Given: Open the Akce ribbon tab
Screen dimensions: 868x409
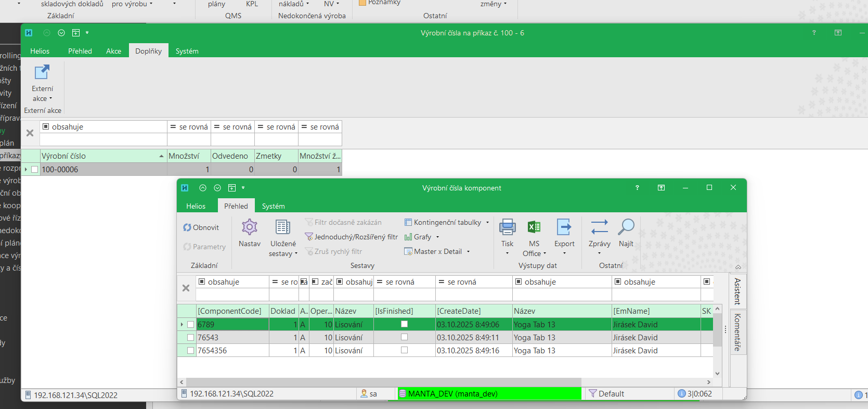Looking at the screenshot, I should [x=113, y=51].
